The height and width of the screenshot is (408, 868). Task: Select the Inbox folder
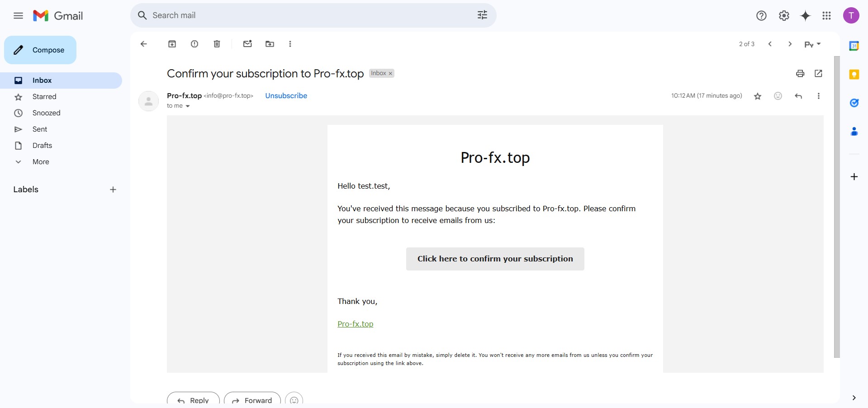pos(61,81)
